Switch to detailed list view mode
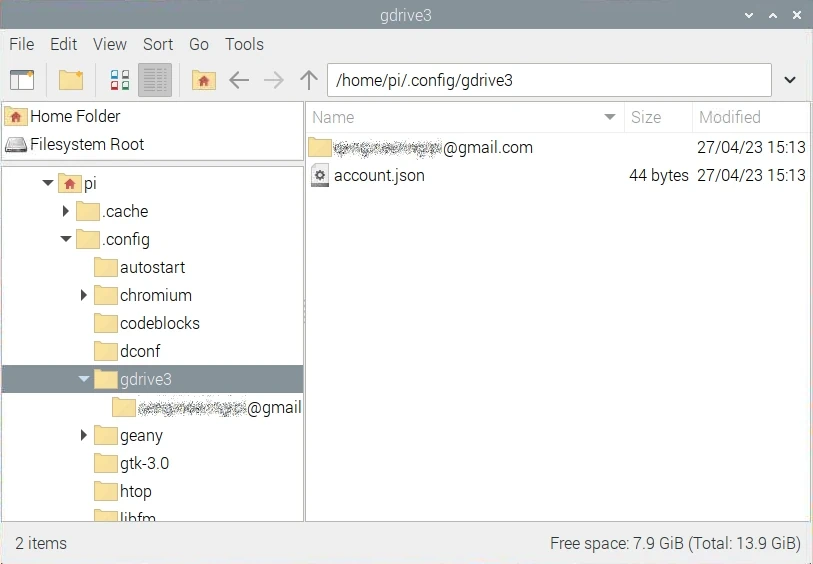The height and width of the screenshot is (564, 813). coord(155,80)
